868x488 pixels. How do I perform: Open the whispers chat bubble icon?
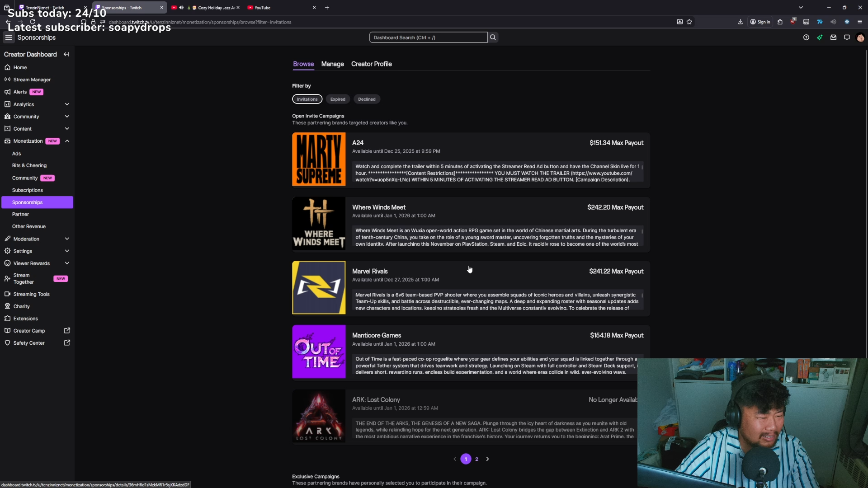847,38
